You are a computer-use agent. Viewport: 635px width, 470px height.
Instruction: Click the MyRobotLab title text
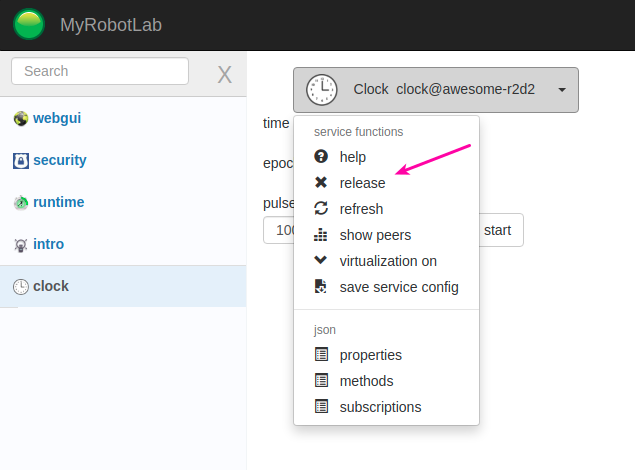tap(111, 25)
